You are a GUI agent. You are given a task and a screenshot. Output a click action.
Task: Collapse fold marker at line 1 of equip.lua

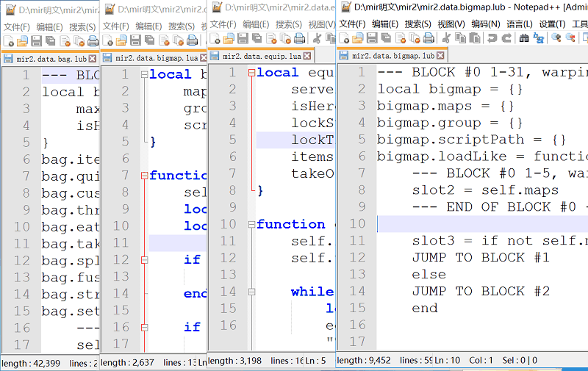(x=251, y=73)
